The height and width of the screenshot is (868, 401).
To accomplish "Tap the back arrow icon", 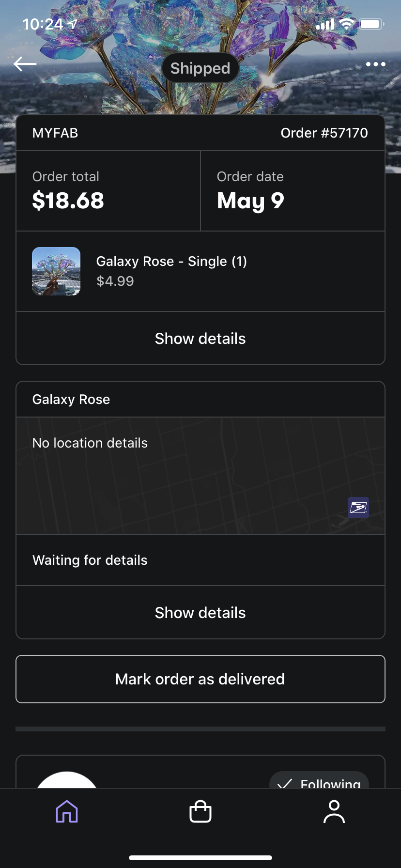I will 25,63.
